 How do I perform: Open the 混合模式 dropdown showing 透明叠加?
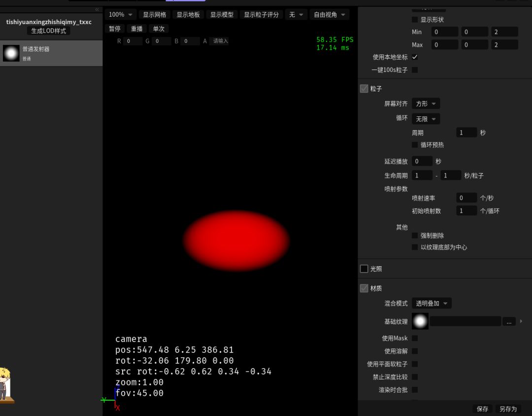[432, 304]
